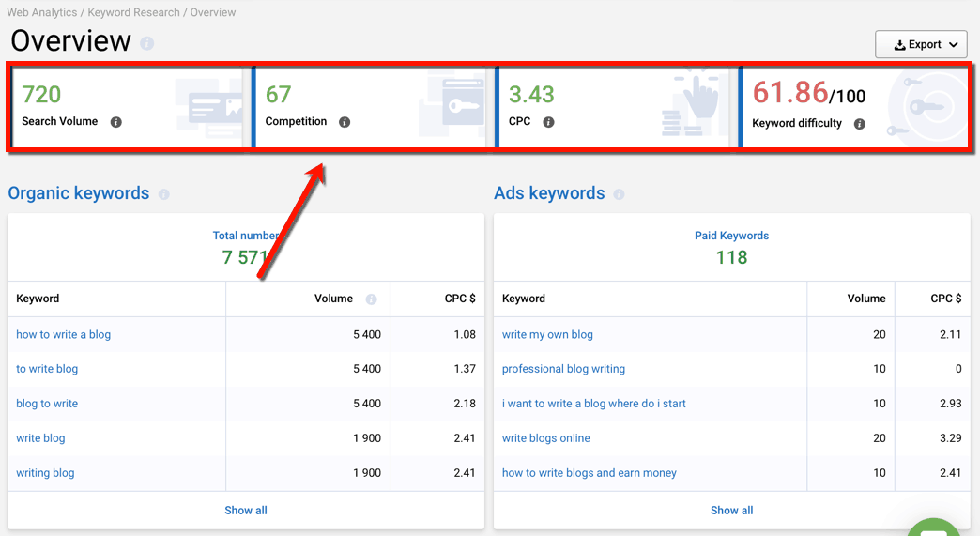The height and width of the screenshot is (536, 980).
Task: Click the Organic keywords info icon
Action: click(163, 194)
